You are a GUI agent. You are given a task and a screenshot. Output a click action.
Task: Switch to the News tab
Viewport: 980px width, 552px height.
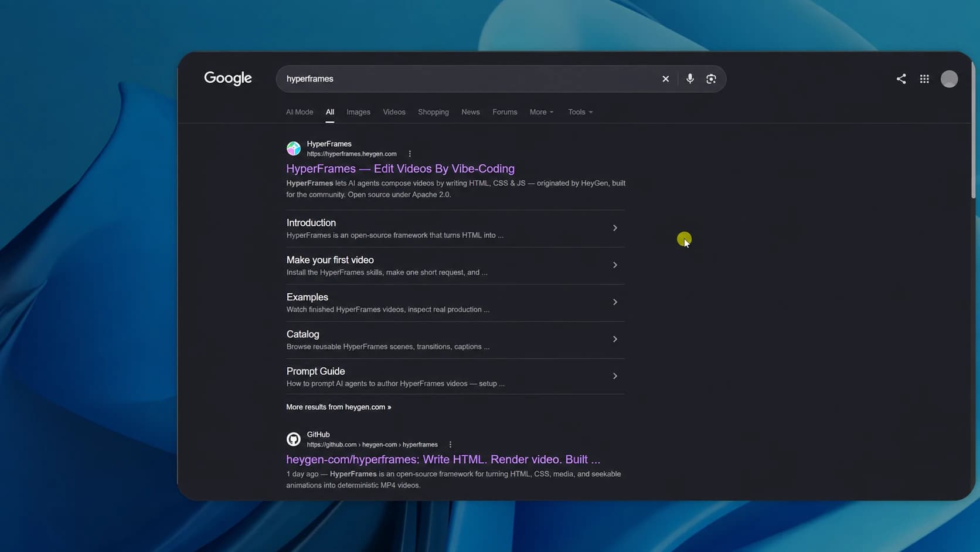(x=470, y=112)
